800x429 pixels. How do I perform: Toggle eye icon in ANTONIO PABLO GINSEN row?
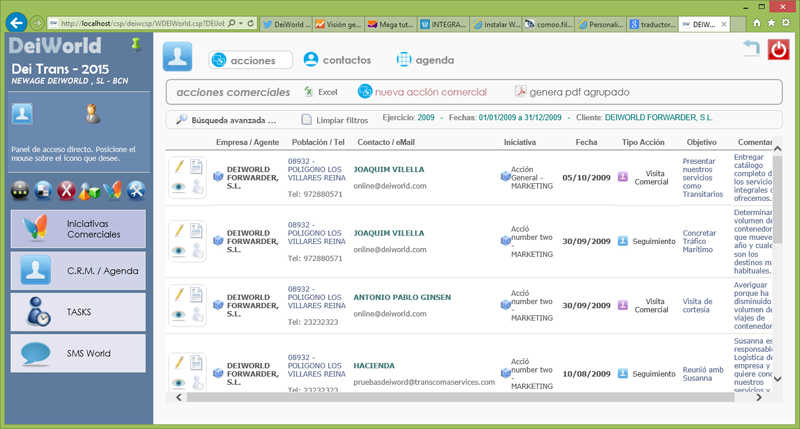pyautogui.click(x=179, y=315)
